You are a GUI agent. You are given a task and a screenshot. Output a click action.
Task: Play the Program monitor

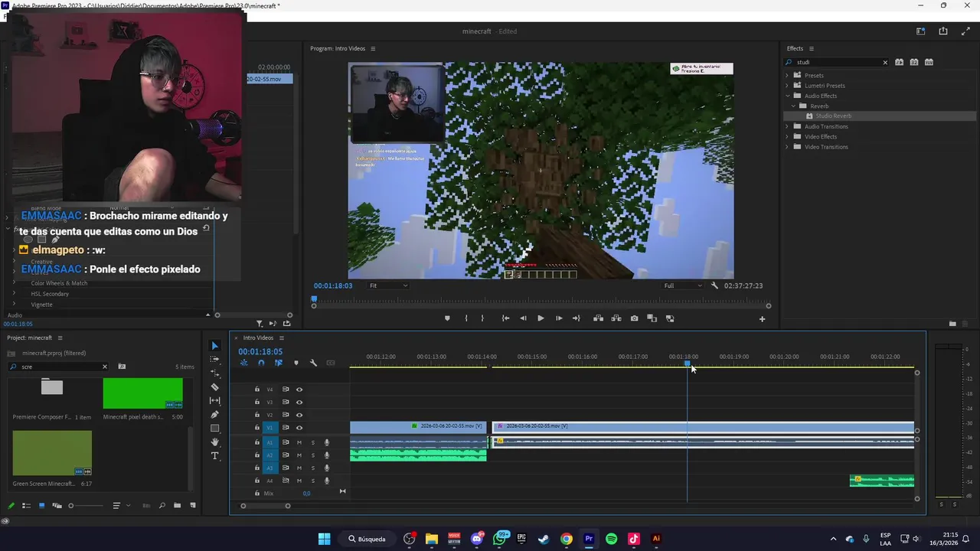coord(541,318)
